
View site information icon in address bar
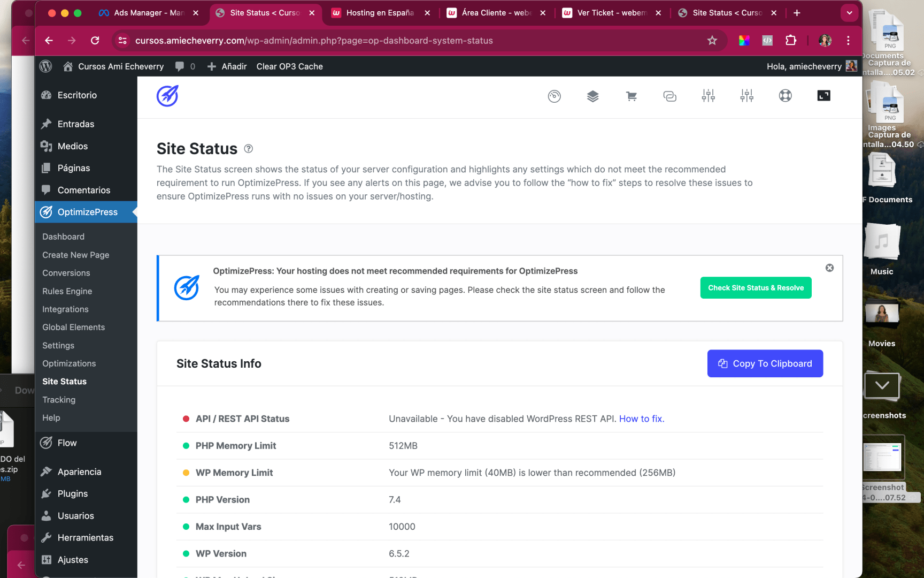(x=122, y=41)
